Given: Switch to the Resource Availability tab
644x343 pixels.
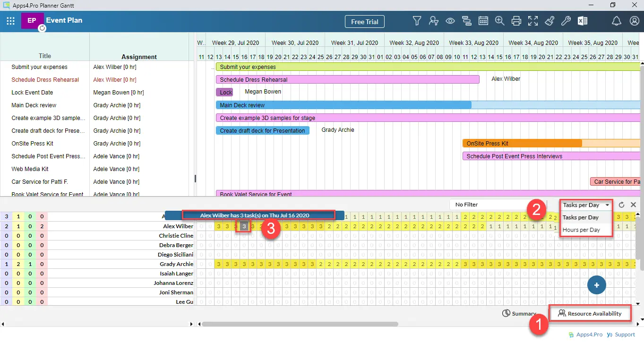Looking at the screenshot, I should coord(590,314).
